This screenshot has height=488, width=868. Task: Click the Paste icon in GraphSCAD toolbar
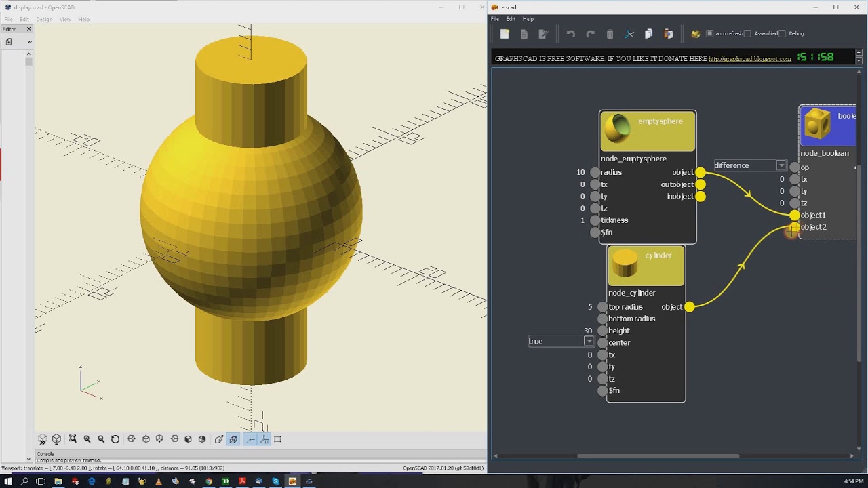(x=668, y=34)
